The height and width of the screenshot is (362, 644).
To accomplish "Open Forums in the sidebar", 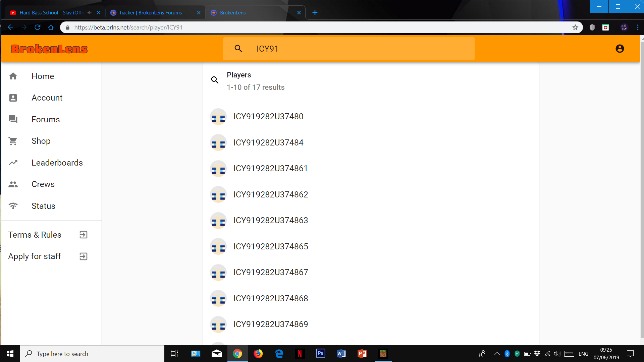I will tap(52, 119).
